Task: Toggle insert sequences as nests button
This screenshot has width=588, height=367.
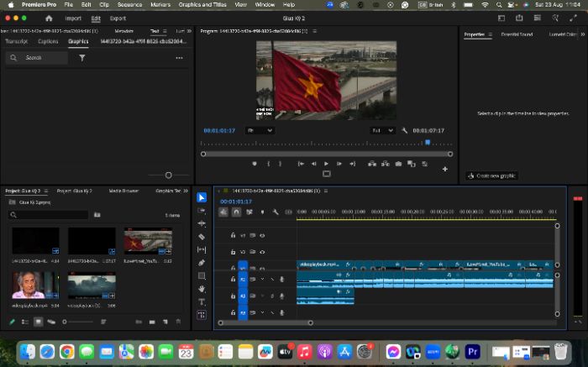Action: pos(223,212)
